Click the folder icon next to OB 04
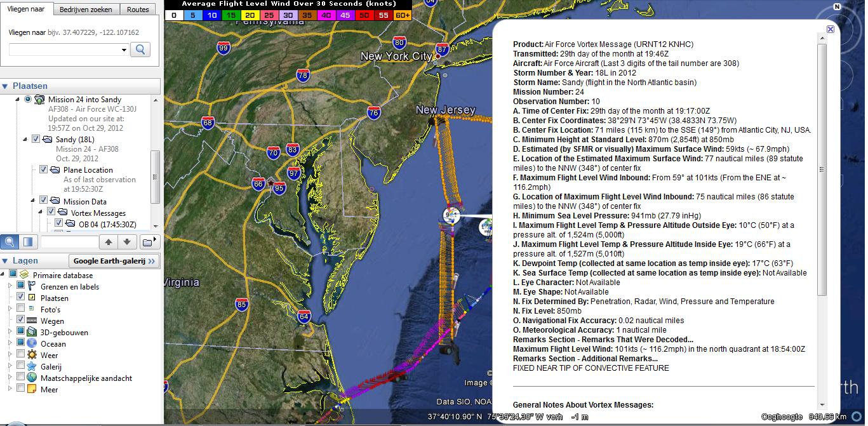868x426 pixels. tap(70, 223)
